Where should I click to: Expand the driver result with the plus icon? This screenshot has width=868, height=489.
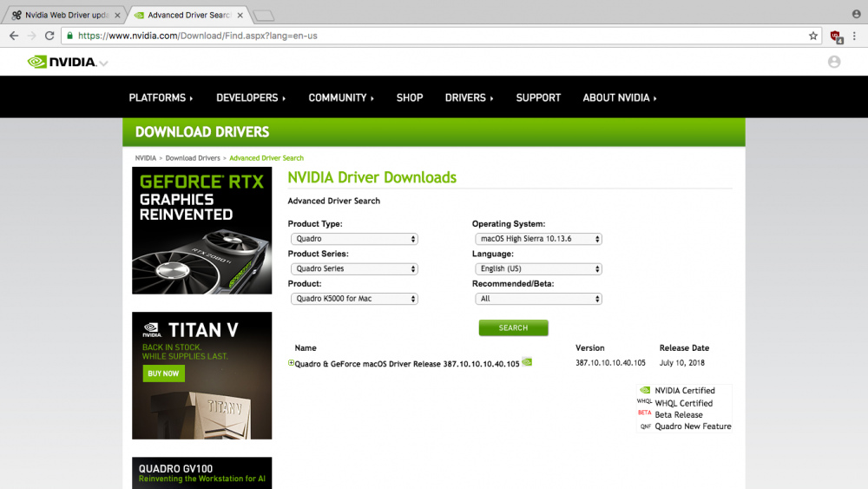[291, 363]
